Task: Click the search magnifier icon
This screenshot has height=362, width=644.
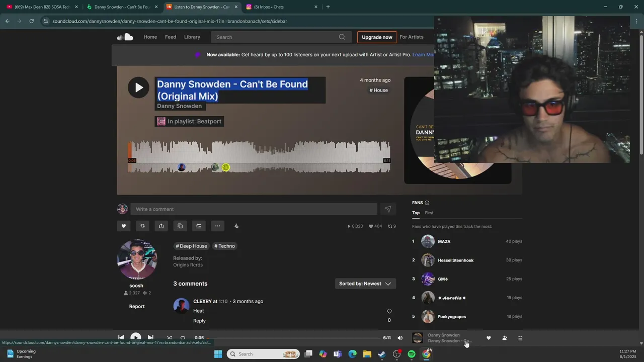Action: tap(342, 37)
